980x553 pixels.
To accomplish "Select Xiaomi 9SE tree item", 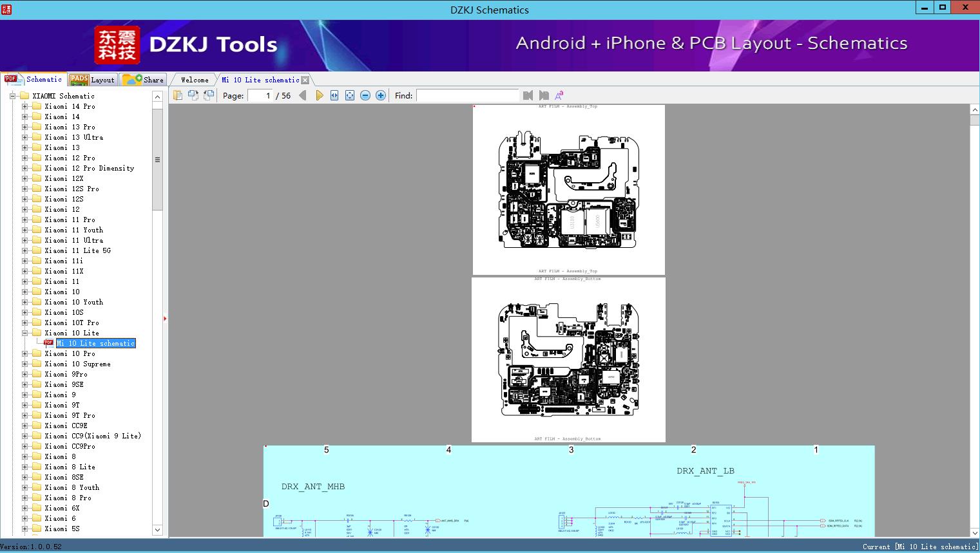I will [x=64, y=384].
